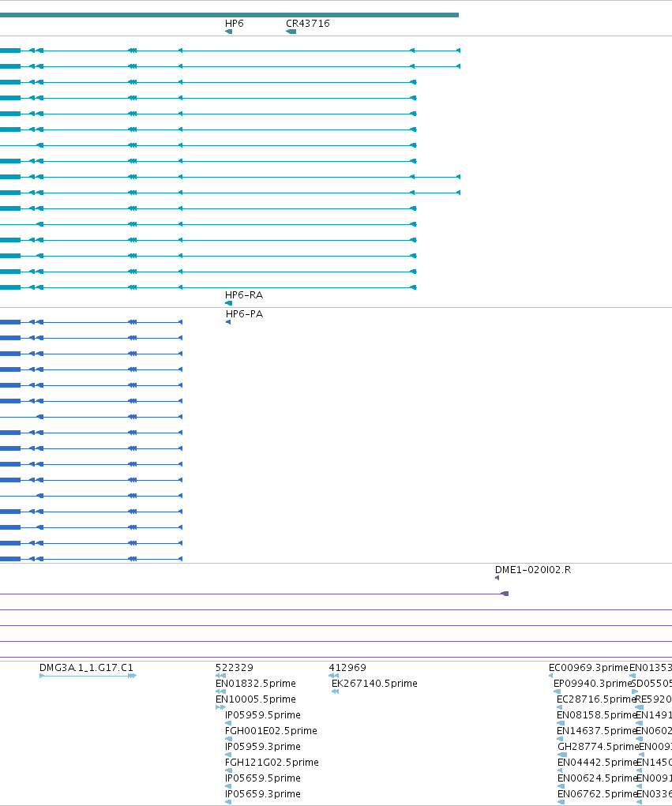
Task: Select the purple block glyph on the first purple line
Action: (x=505, y=594)
